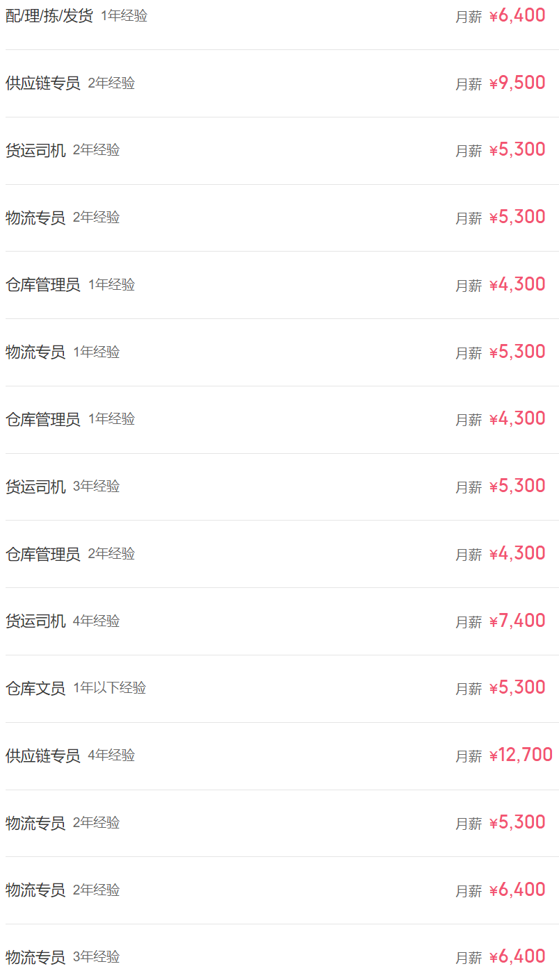Viewport: 559px width, 980px height.
Task: Click ¥5,300 salary of 货运司机 2年经验
Action: click(x=517, y=150)
